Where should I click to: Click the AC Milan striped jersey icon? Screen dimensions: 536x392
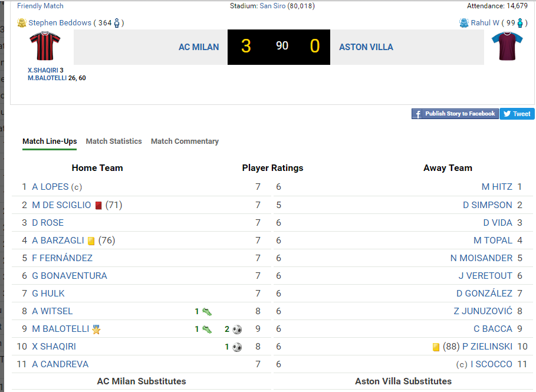(45, 47)
